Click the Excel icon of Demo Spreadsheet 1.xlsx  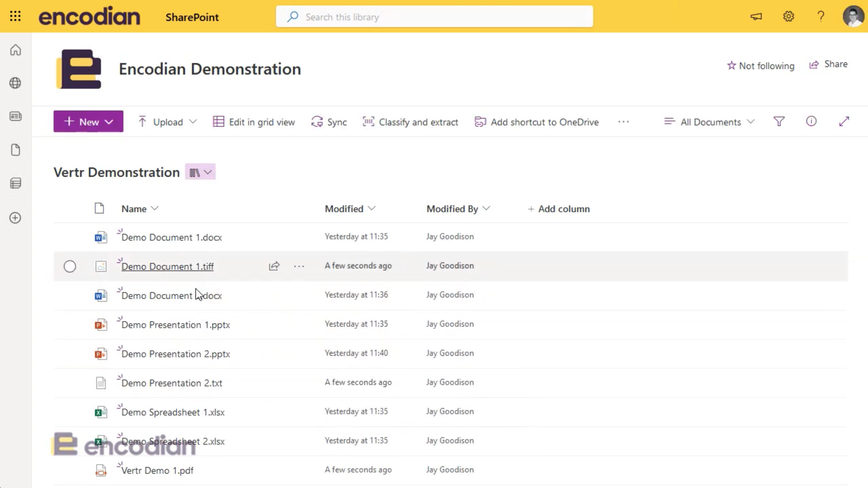100,412
